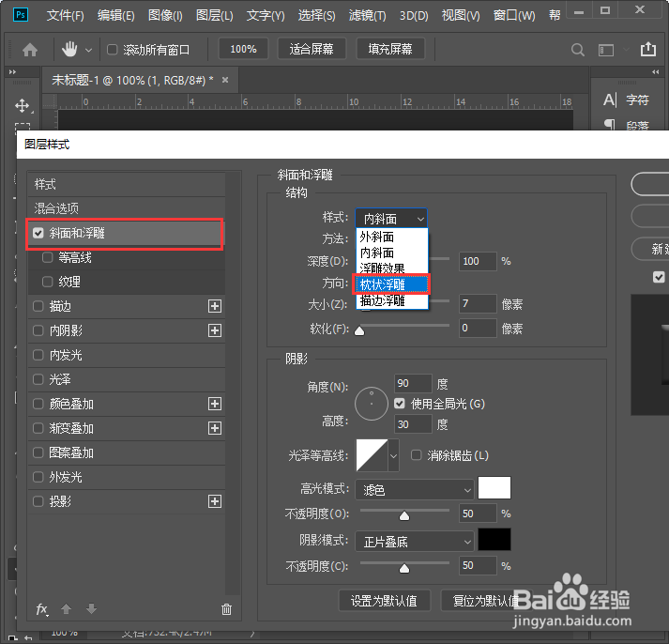Open the 图层 menu
This screenshot has height=644, width=669.
coord(214,16)
